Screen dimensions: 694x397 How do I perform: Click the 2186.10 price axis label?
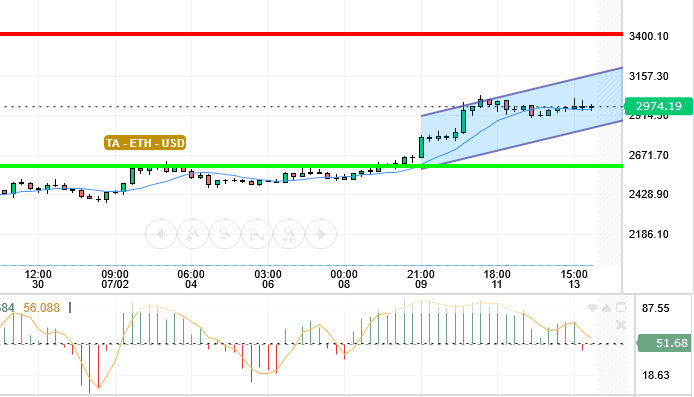648,234
